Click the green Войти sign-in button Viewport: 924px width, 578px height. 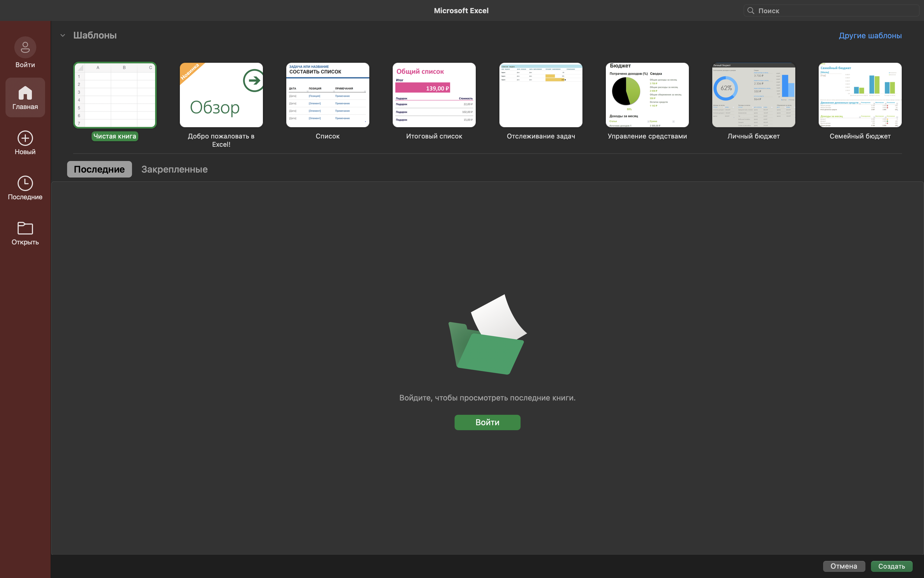(x=487, y=422)
